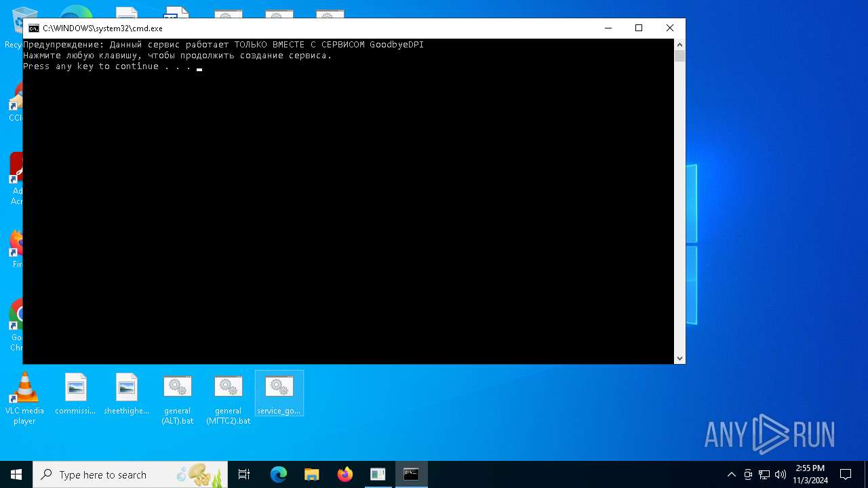Minimize the cmd.exe window

coord(607,28)
